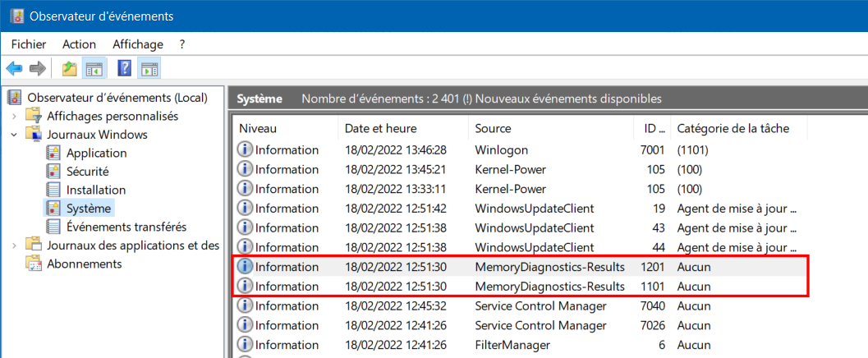Click the folder up-level toolbar icon
868x358 pixels.
coord(69,69)
